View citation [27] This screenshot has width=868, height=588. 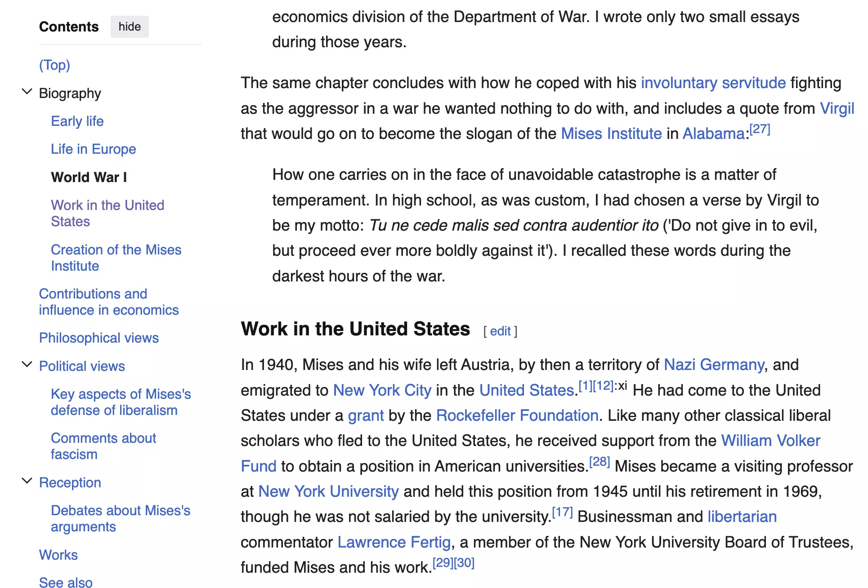[760, 129]
